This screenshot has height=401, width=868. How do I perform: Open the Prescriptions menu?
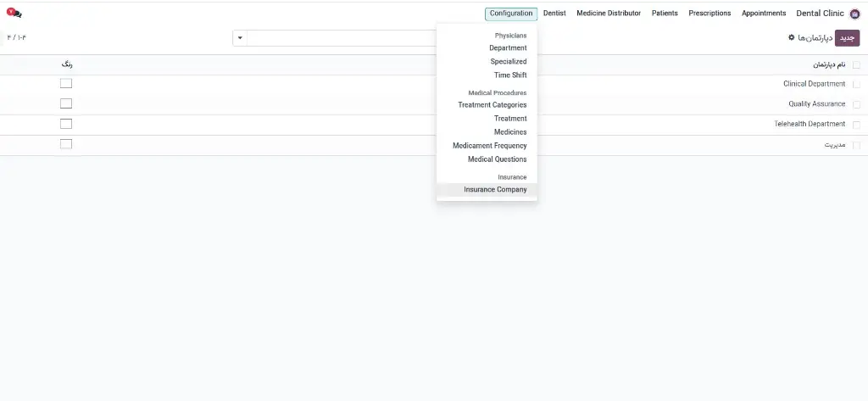(x=709, y=14)
